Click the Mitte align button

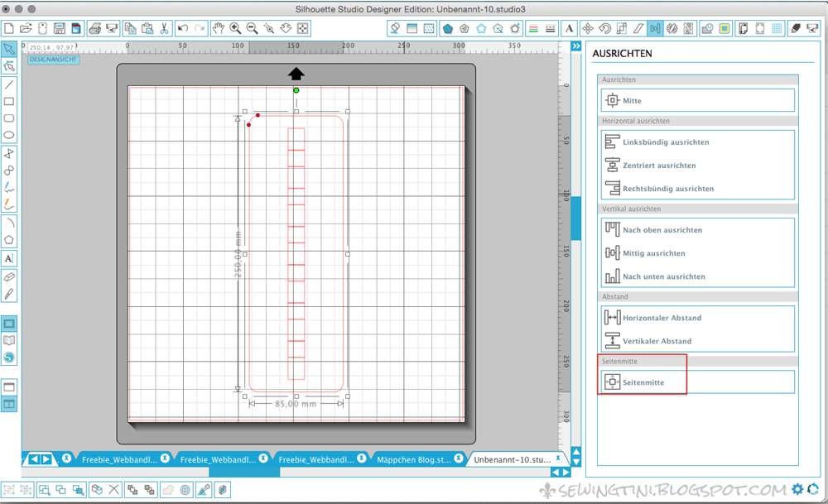(x=697, y=100)
